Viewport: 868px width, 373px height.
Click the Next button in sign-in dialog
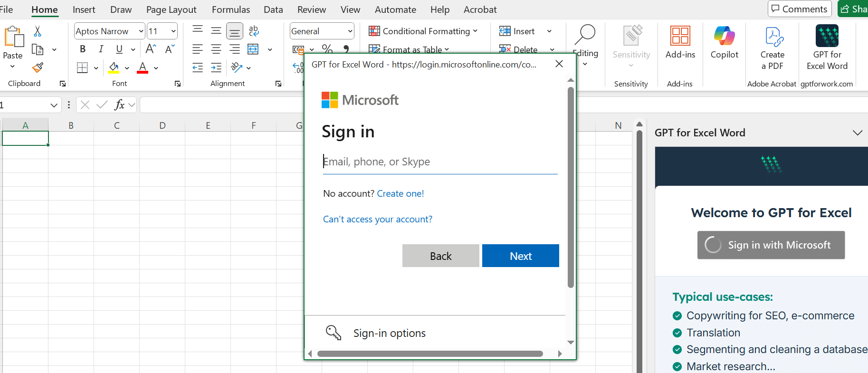(521, 256)
